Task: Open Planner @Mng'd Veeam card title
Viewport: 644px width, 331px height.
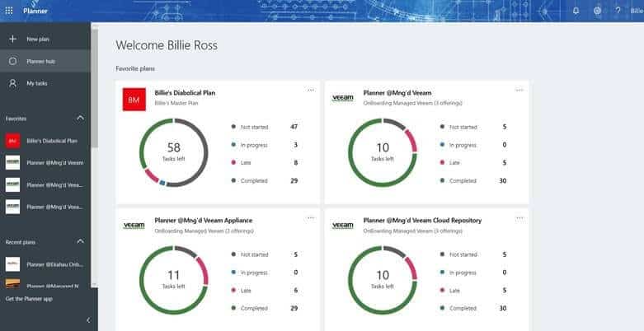Action: [x=397, y=93]
